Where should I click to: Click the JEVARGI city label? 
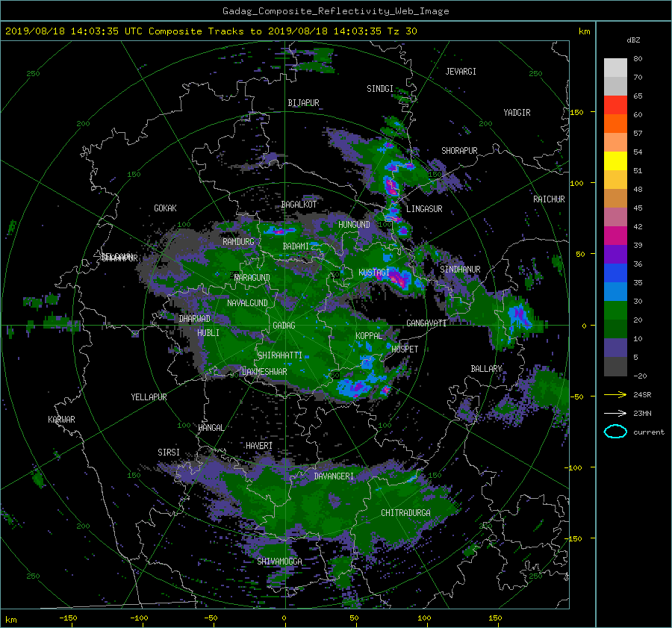[x=461, y=72]
